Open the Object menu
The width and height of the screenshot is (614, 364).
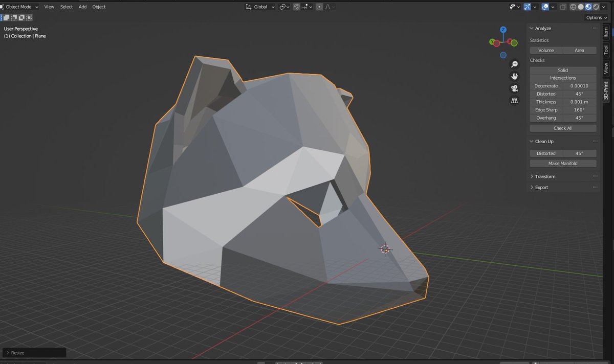[99, 7]
